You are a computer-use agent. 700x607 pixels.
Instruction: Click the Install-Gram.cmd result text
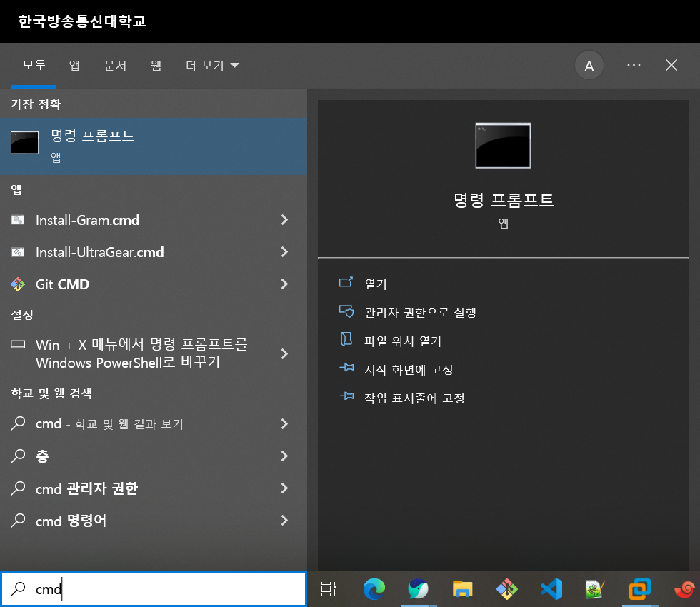(87, 220)
